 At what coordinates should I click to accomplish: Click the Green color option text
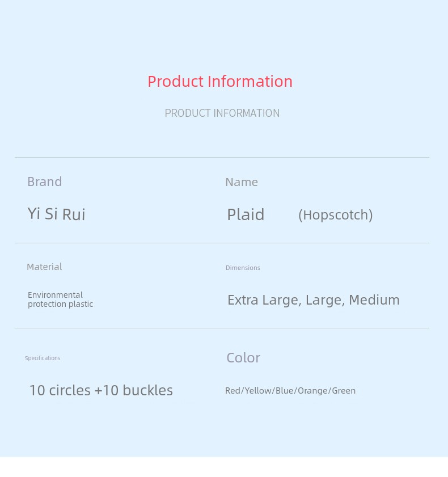(344, 391)
